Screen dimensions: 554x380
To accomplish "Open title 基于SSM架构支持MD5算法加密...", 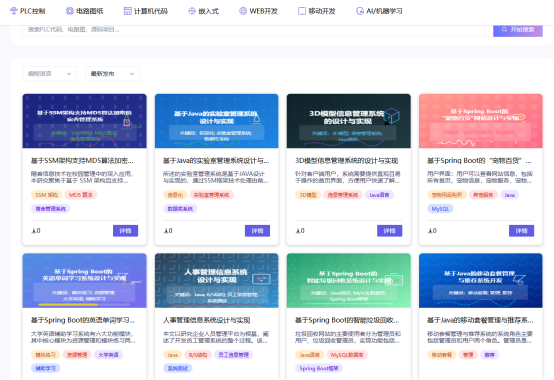I will [82, 161].
